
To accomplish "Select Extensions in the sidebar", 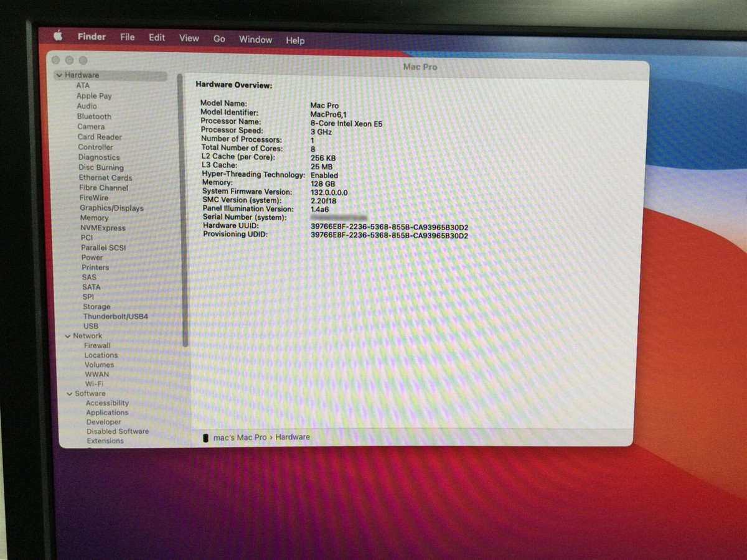I will (105, 441).
